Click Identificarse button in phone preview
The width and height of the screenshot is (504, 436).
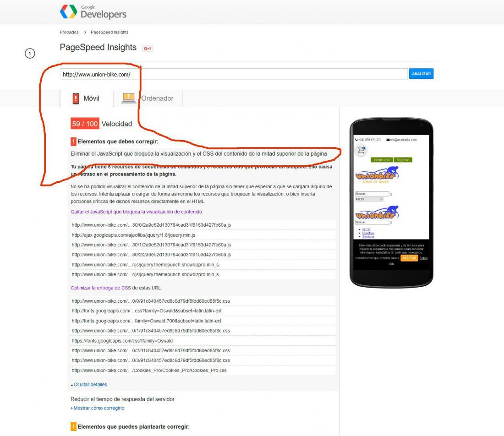point(382,160)
